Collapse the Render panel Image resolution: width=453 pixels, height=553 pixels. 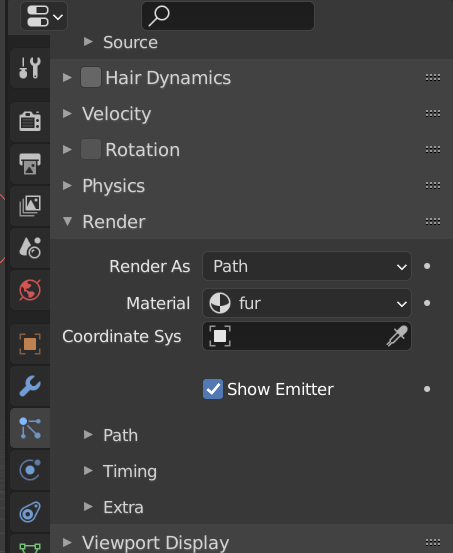pos(67,221)
